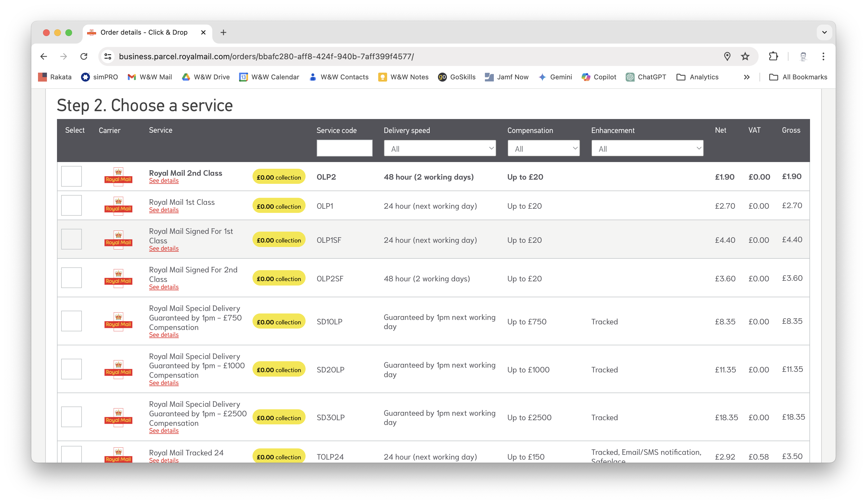Image resolution: width=867 pixels, height=504 pixels.
Task: Open the Extensions puzzle icon
Action: pos(773,56)
